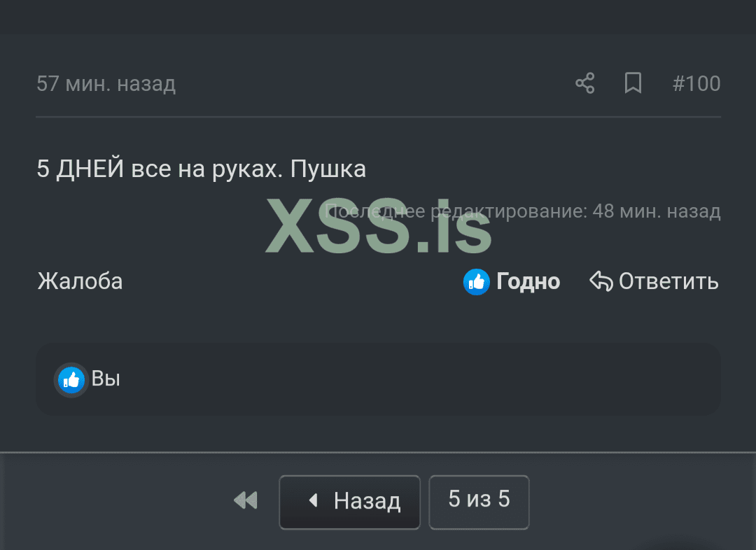The width and height of the screenshot is (756, 550).
Task: Click the 57 мин. назад timestamp
Action: (x=106, y=83)
